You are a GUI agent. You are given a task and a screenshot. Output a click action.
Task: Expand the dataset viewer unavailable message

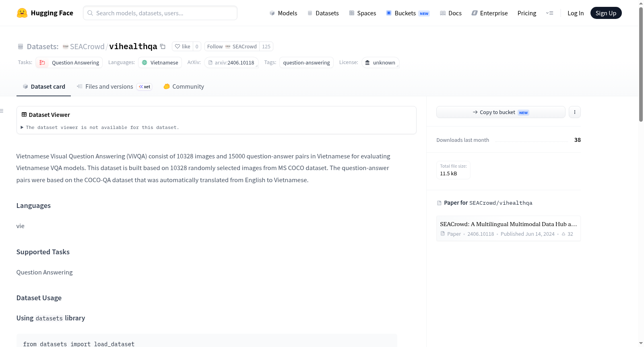pos(100,127)
